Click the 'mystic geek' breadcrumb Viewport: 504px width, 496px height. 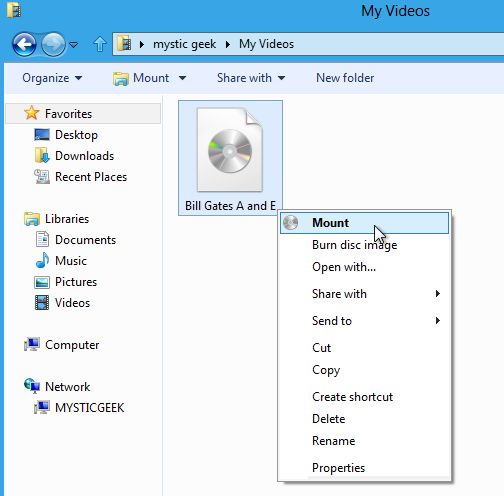[184, 44]
